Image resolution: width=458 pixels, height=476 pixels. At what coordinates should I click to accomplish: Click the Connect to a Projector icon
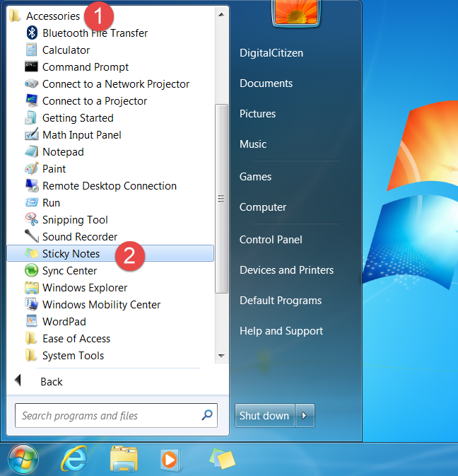coord(32,100)
